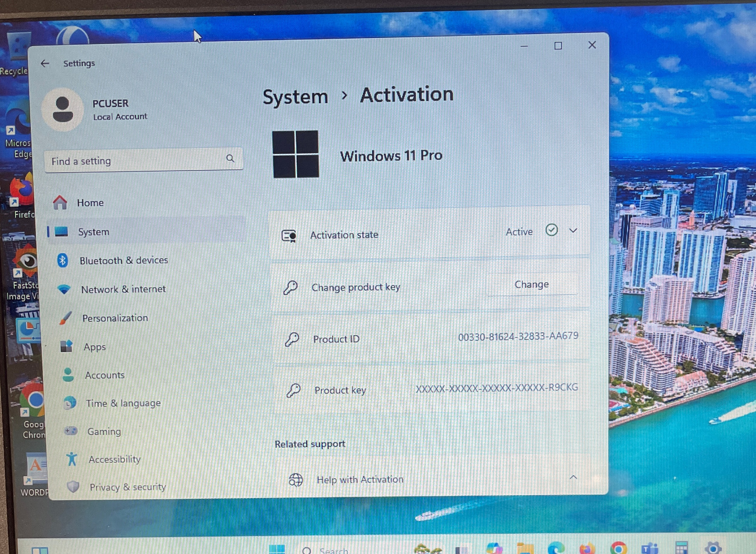Click the Personalization paintbrush icon

[x=65, y=318]
